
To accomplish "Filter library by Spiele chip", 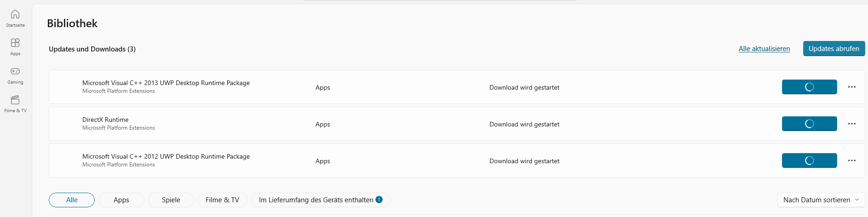I will click(171, 200).
